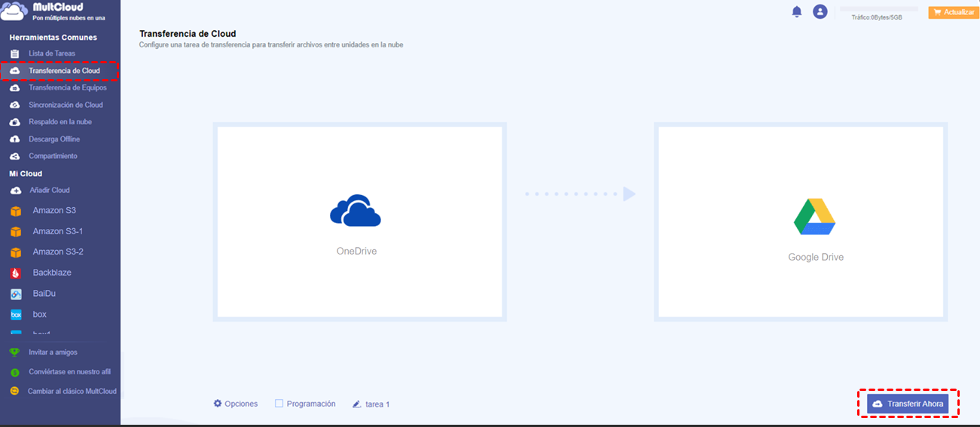Click the MultCloud logo
The height and width of the screenshot is (427, 980).
pyautogui.click(x=53, y=11)
